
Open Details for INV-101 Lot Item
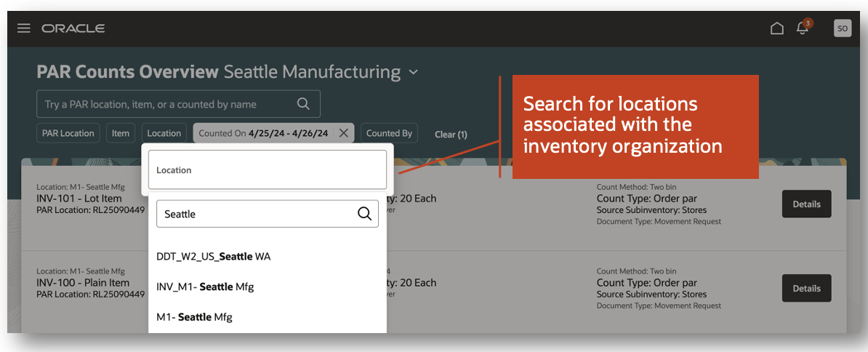coord(806,204)
